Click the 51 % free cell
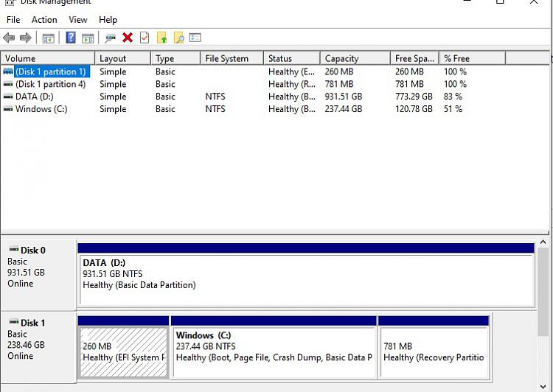Screen dimensions: 553x392 (x=453, y=109)
